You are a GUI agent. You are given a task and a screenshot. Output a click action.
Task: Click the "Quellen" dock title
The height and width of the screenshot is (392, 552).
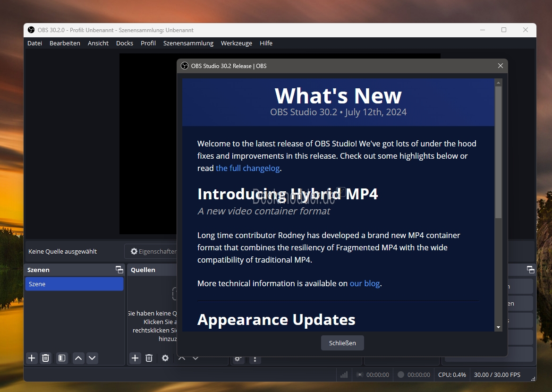click(143, 270)
